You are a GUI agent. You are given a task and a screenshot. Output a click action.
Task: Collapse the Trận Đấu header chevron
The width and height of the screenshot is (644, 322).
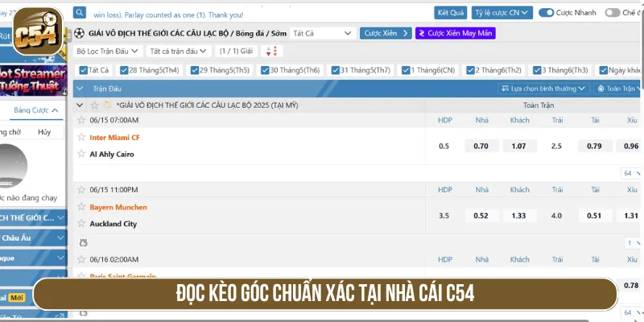coord(80,89)
